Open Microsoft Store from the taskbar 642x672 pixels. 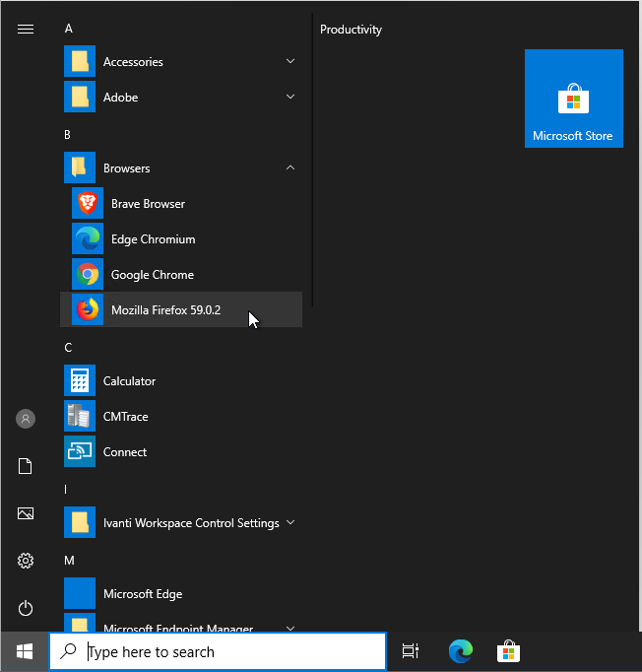(508, 651)
